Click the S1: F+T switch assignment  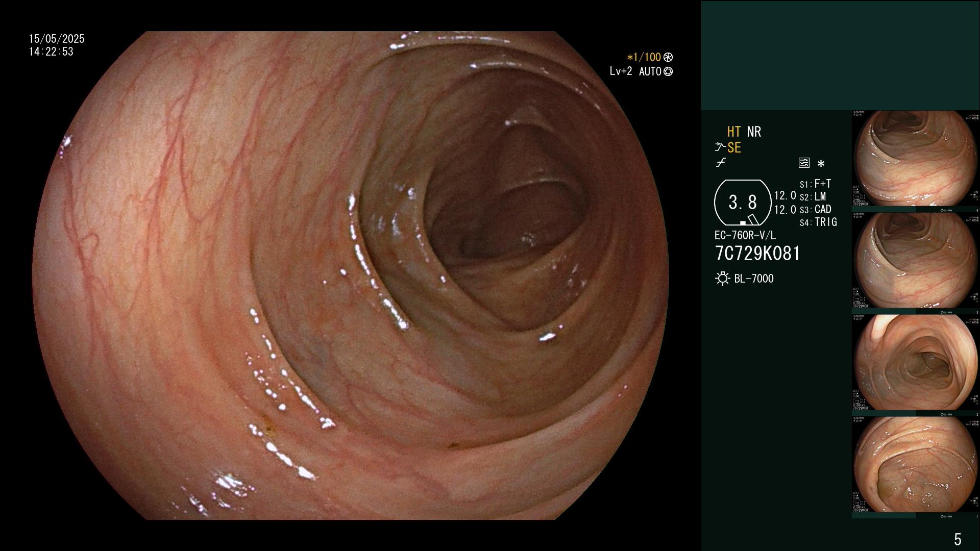[815, 184]
